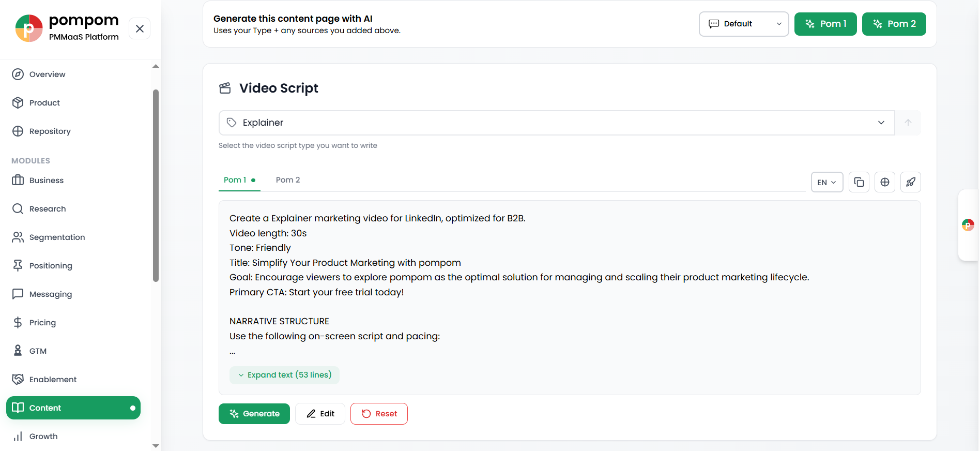Click the 'Tone: Friendly' line
This screenshot has width=980, height=451.
click(260, 248)
